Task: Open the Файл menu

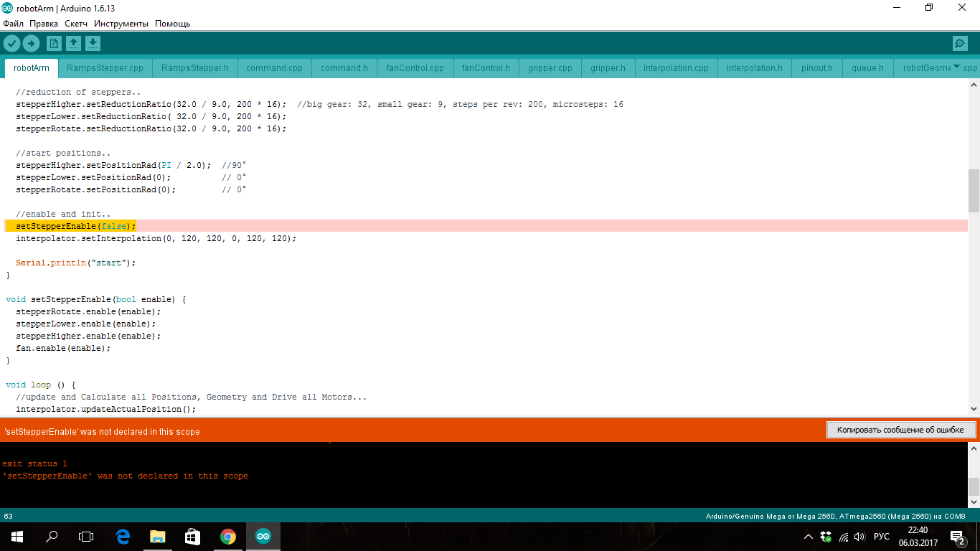Action: point(13,24)
